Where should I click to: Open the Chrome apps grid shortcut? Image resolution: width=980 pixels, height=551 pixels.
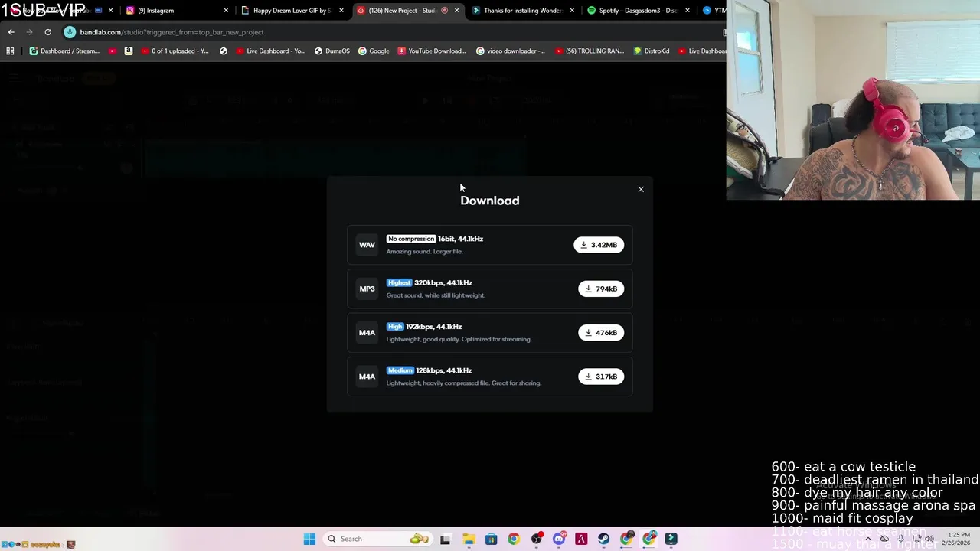[10, 51]
